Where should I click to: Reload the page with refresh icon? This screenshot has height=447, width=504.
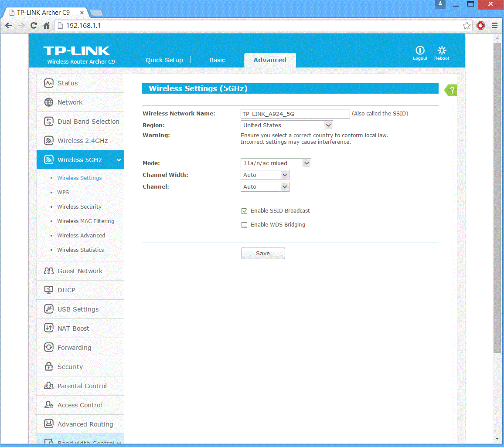pos(34,26)
